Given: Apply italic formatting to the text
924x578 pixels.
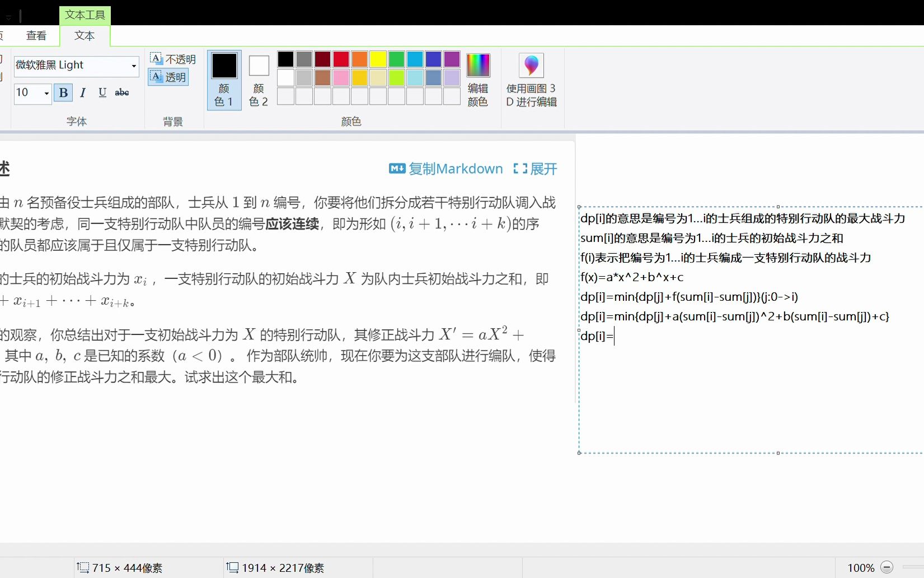Looking at the screenshot, I should 82,93.
